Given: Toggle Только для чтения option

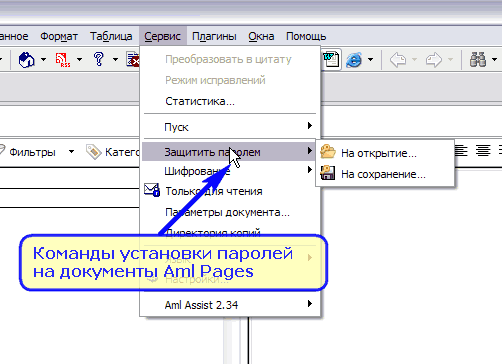Looking at the screenshot, I should click(x=229, y=191).
